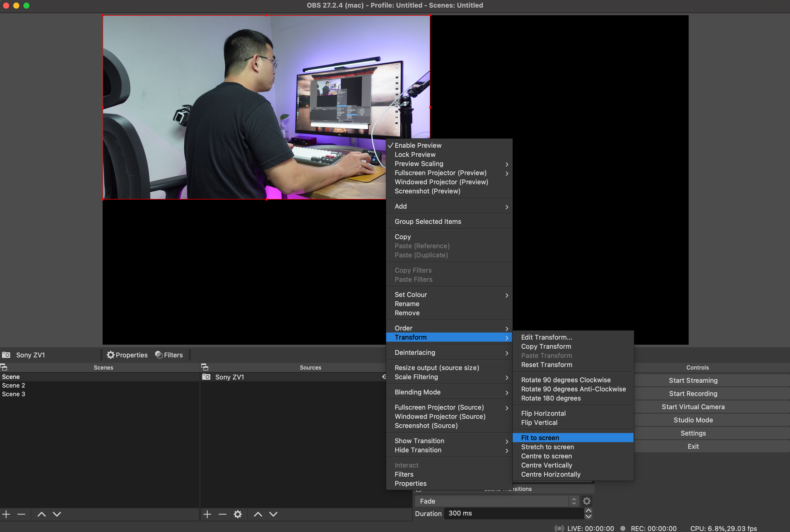
Task: Click the Fade transition dropdown
Action: [x=496, y=501]
